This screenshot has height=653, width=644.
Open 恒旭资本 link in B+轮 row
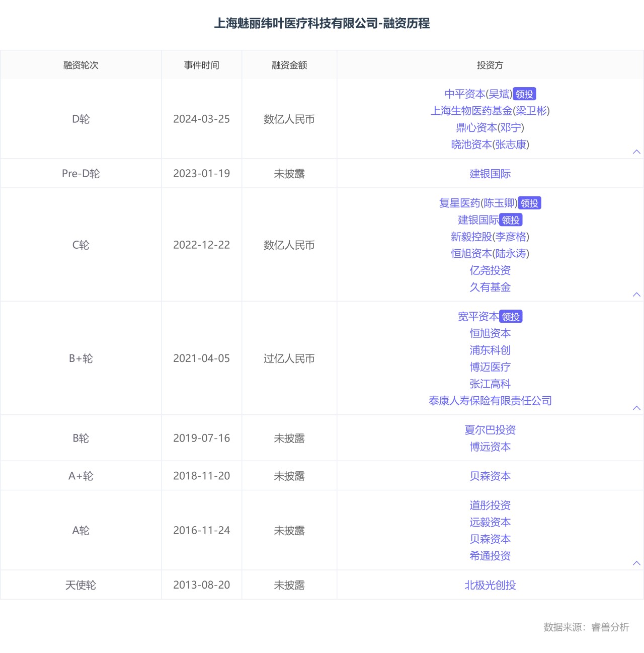(x=490, y=333)
